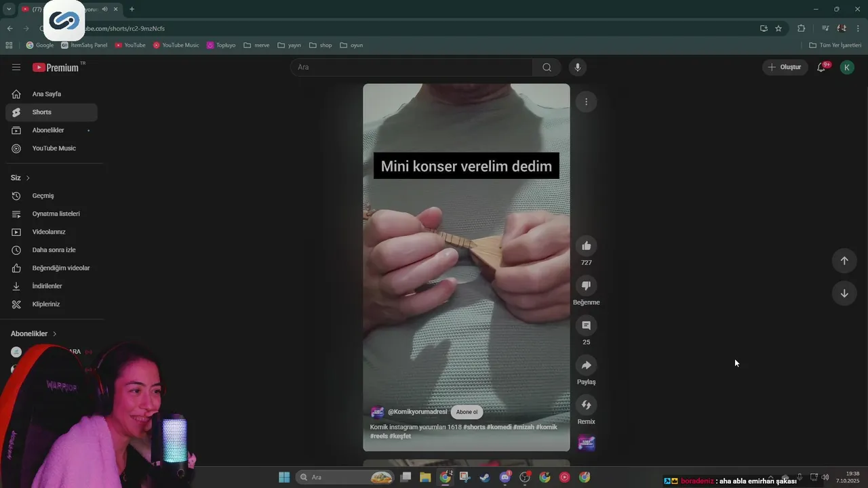Close the current YouTube browser tab
The image size is (868, 488).
[x=116, y=9]
